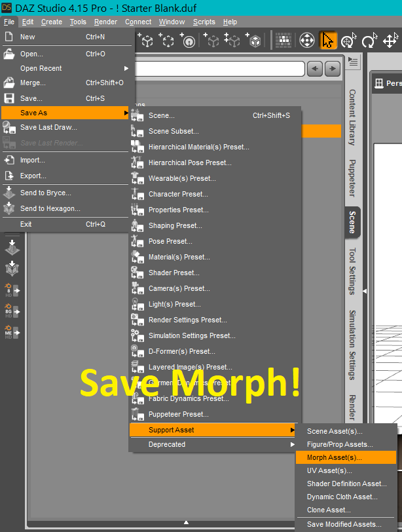Select Import... in File menu
The width and height of the screenshot is (402, 532).
66,160
